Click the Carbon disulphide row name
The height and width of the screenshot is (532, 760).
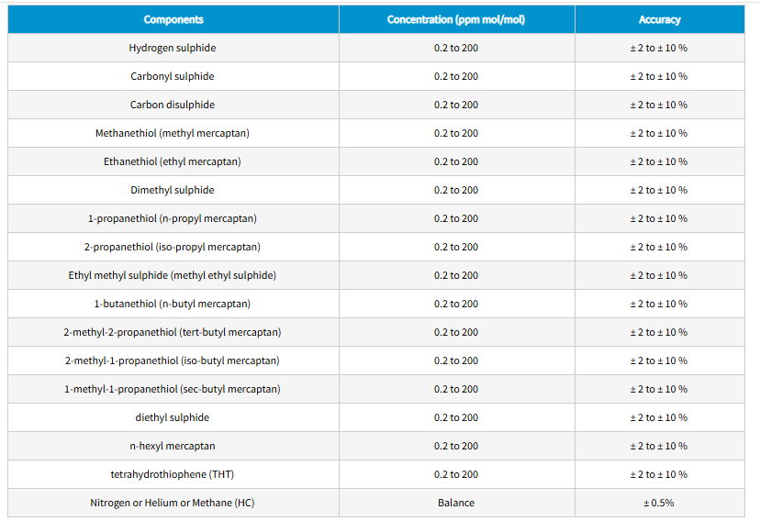point(173,105)
